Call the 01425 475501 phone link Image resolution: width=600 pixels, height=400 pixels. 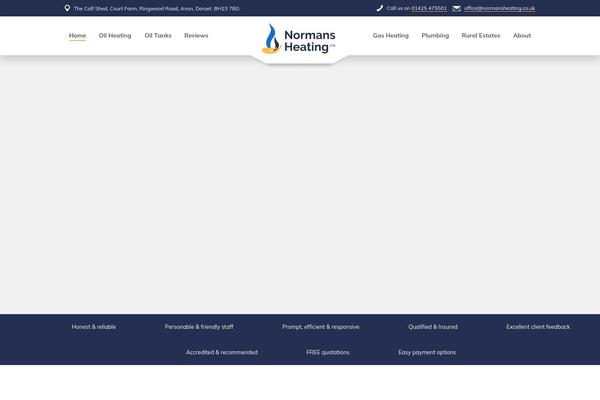pos(429,8)
